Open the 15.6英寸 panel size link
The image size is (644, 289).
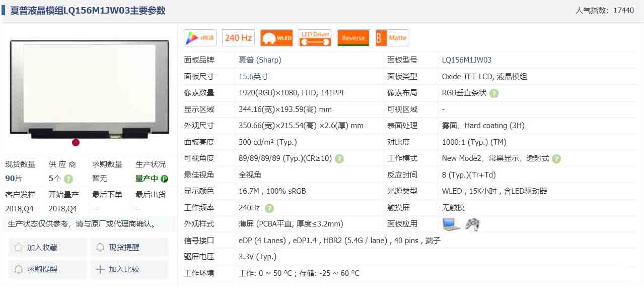[x=253, y=77]
